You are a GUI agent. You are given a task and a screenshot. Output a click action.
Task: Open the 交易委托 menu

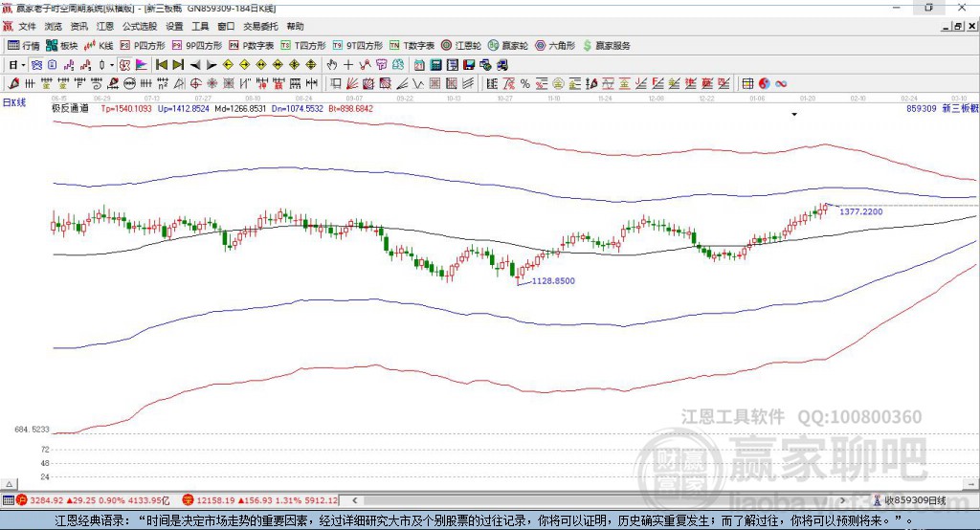pos(260,26)
